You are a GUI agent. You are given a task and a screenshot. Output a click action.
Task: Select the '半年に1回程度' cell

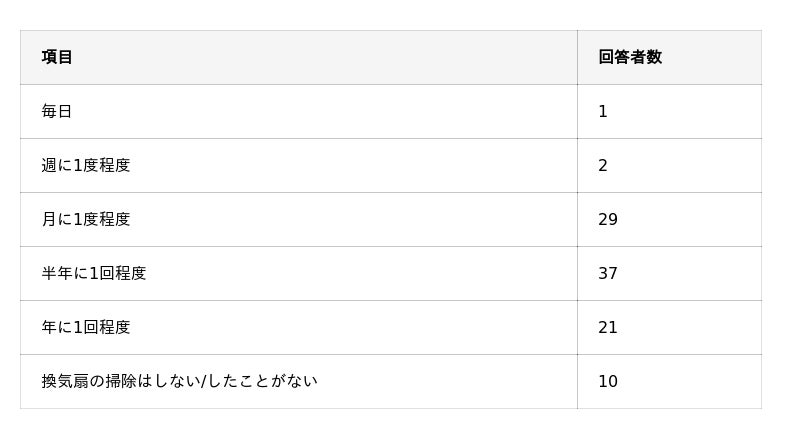[x=94, y=273]
